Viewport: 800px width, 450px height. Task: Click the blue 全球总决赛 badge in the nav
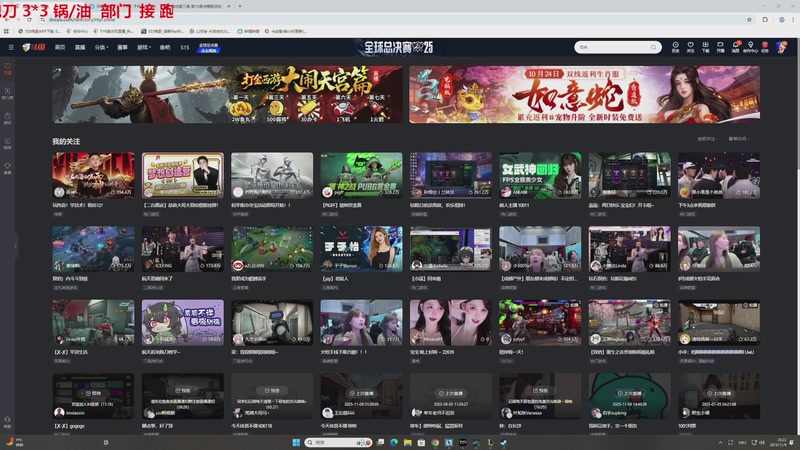tap(209, 47)
